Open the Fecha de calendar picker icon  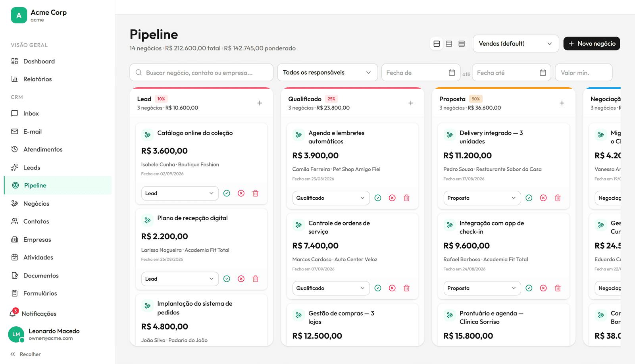click(x=452, y=73)
